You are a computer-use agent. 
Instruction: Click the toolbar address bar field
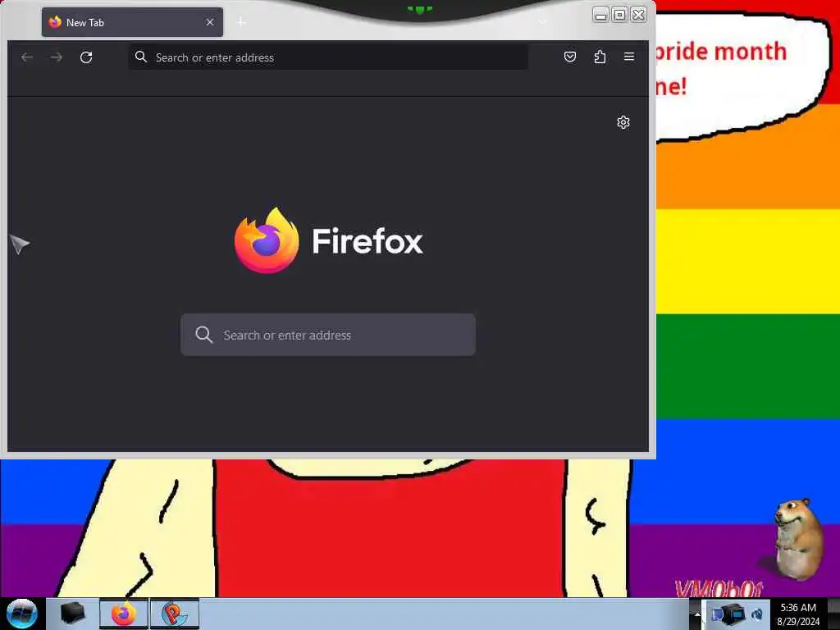point(328,57)
